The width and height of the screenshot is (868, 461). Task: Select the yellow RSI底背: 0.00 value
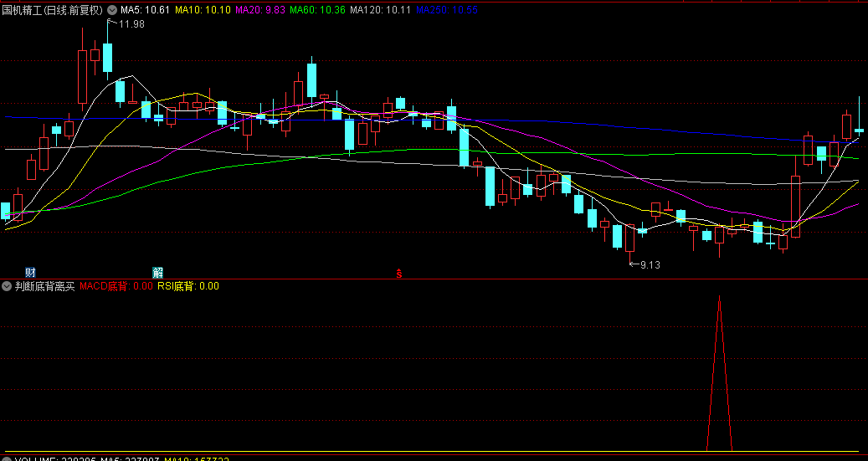188,286
